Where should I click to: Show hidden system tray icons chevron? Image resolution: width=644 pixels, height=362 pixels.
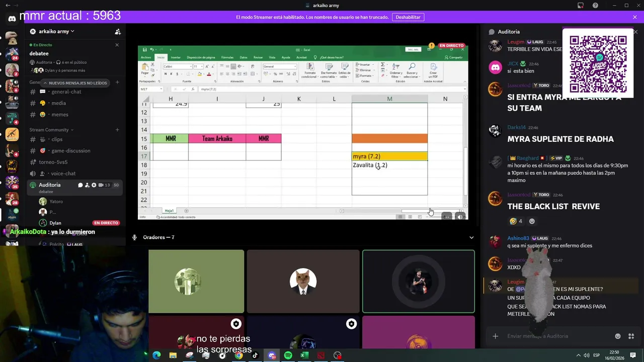[578, 355]
